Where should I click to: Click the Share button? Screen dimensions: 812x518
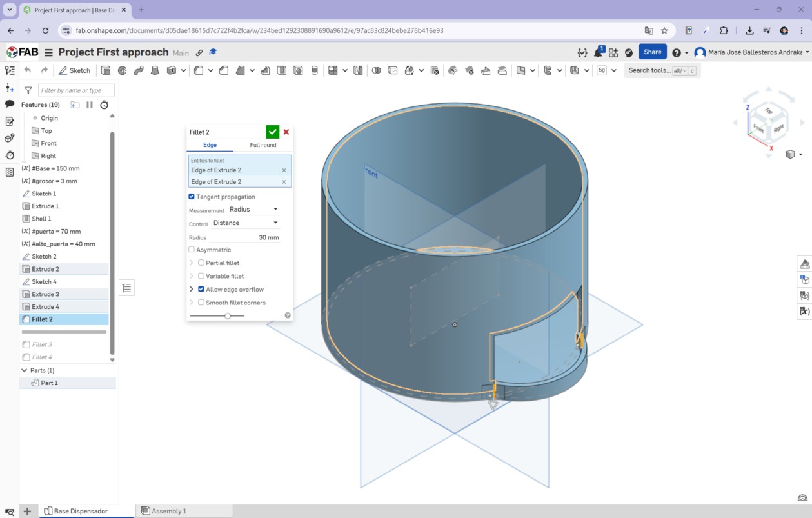tap(652, 52)
